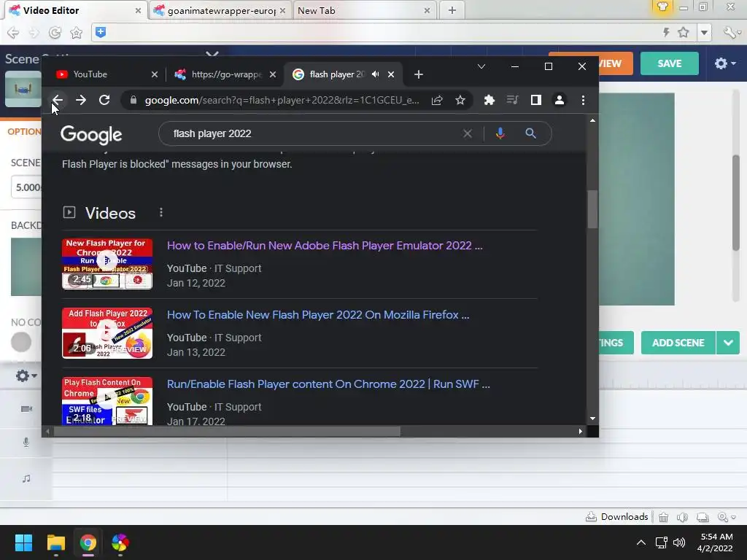Click SAVE in the Video Editor

pyautogui.click(x=670, y=63)
